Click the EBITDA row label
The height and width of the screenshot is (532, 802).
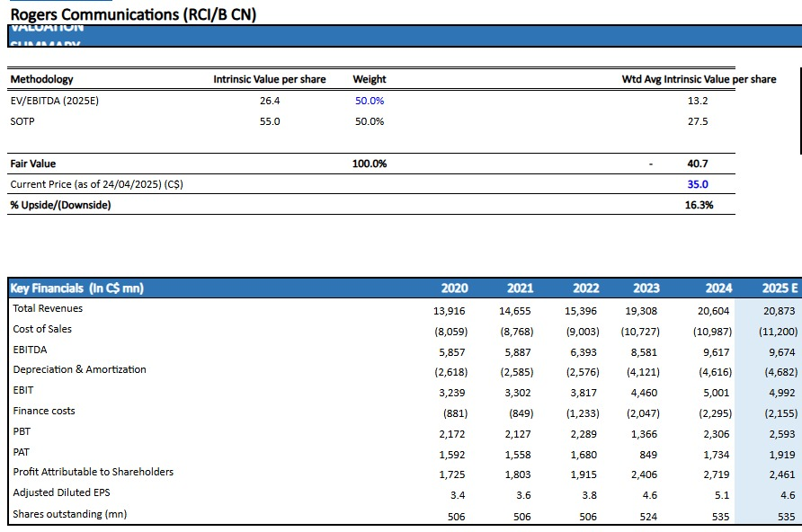pyautogui.click(x=30, y=350)
